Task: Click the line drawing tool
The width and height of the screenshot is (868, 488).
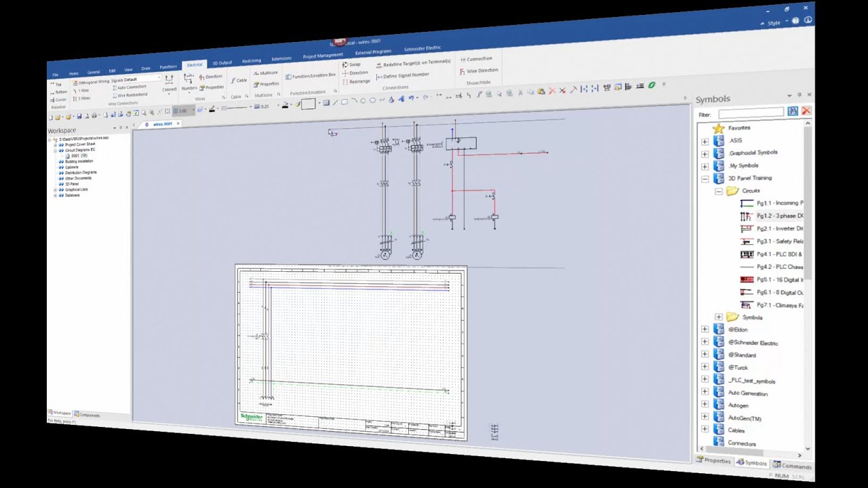Action: tap(335, 102)
